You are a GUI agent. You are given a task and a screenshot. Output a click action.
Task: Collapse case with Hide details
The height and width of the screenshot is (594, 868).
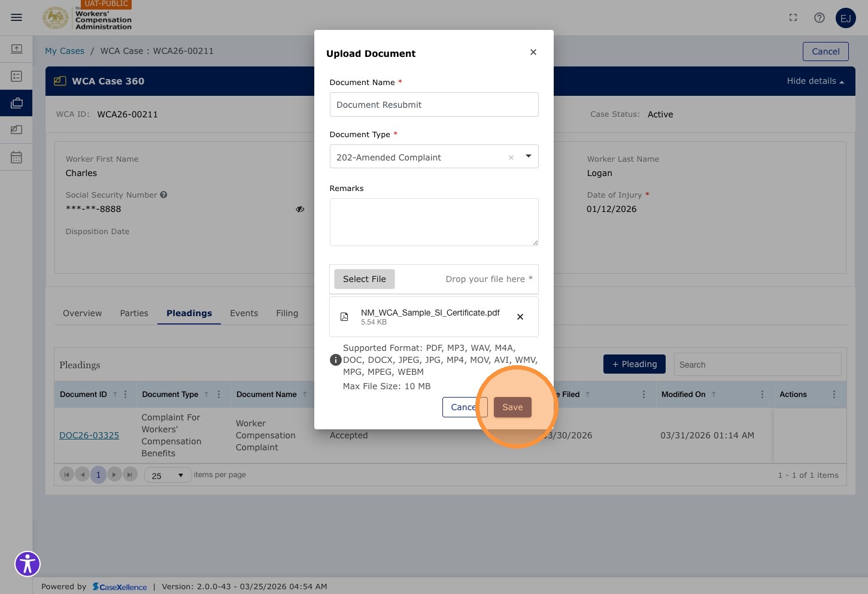(815, 81)
